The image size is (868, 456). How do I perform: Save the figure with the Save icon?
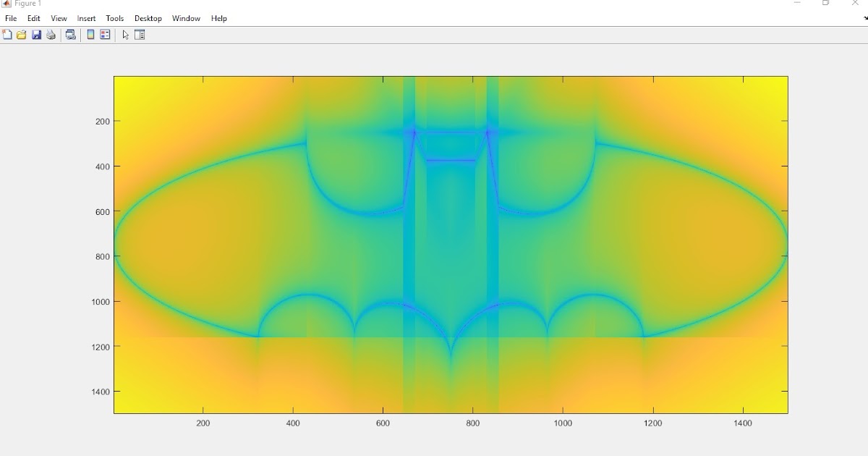(36, 34)
